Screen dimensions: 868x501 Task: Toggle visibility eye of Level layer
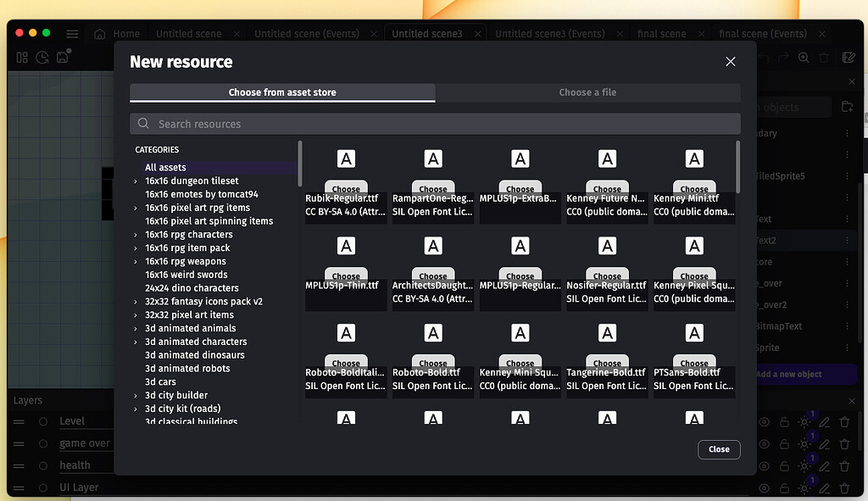pyautogui.click(x=764, y=422)
